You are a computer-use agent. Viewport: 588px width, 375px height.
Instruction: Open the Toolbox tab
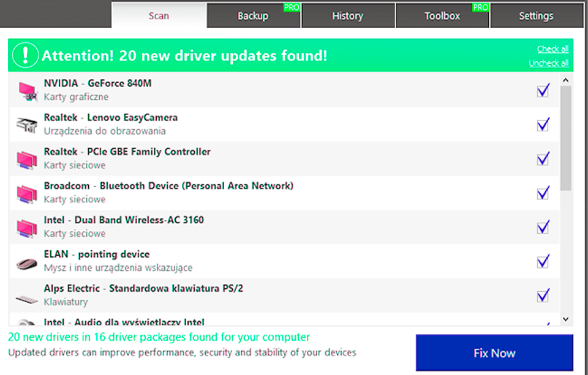442,15
